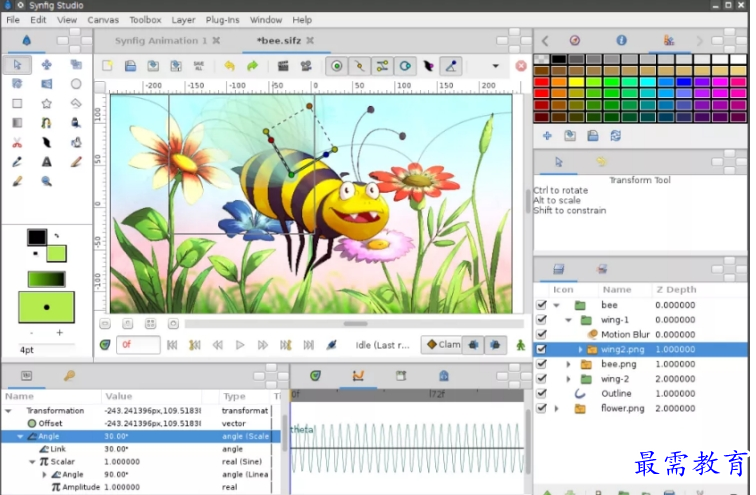Open the canvas toolbar dropdown arrow

tap(495, 66)
